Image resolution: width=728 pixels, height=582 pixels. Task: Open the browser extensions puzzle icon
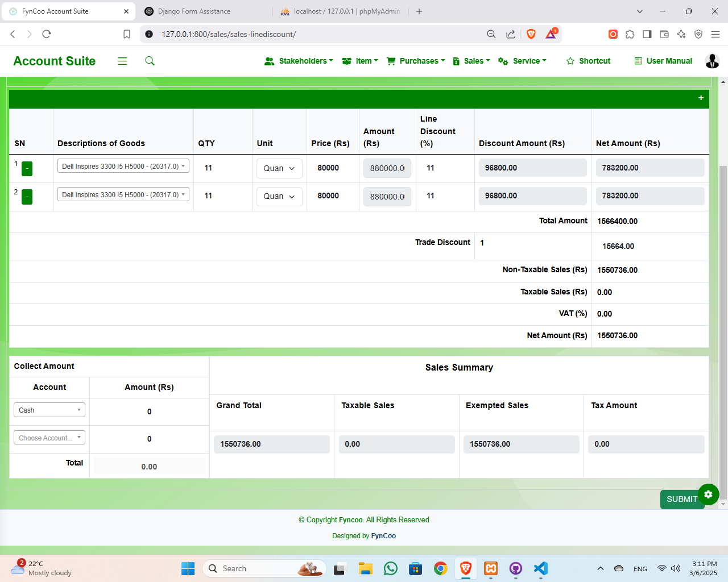[630, 34]
